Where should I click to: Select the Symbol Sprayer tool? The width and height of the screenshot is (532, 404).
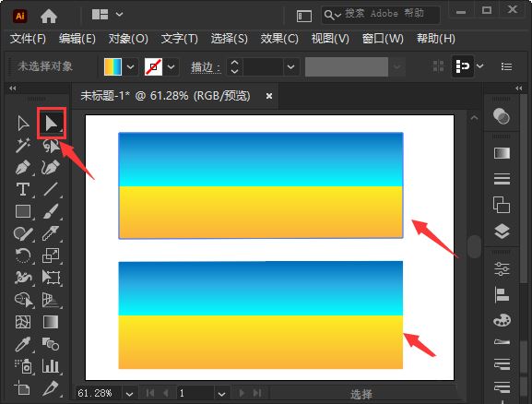point(23,366)
